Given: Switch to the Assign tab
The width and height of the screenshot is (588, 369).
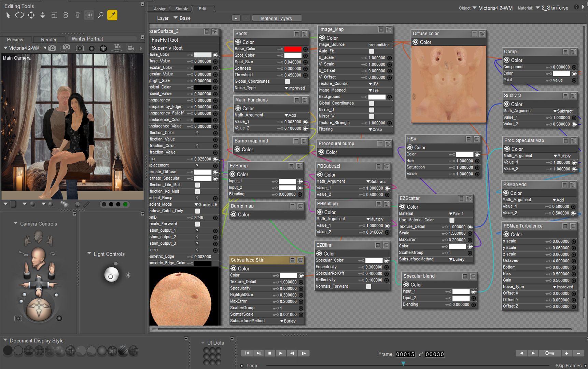Looking at the screenshot, I should [x=160, y=9].
